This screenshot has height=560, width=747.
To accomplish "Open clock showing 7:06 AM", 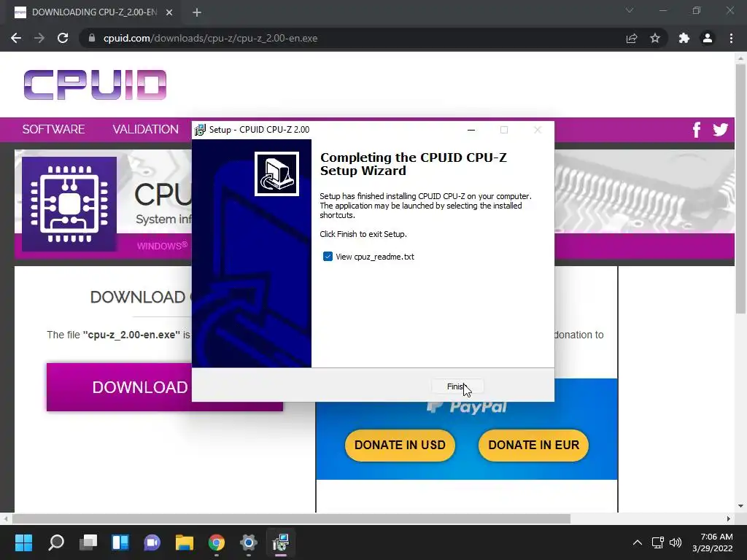I will pyautogui.click(x=713, y=542).
